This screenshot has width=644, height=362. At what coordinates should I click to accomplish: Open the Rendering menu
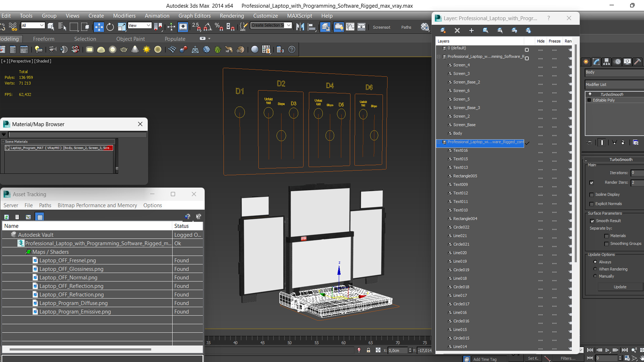pos(232,16)
